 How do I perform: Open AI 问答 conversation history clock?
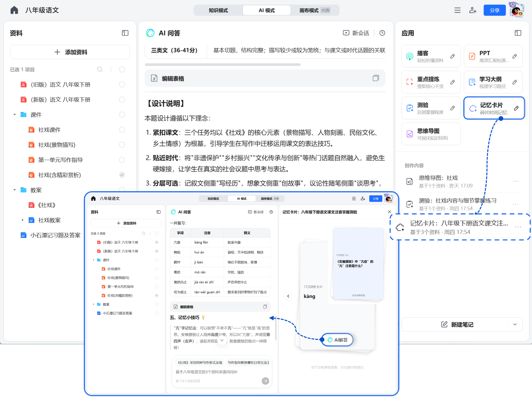(x=382, y=33)
